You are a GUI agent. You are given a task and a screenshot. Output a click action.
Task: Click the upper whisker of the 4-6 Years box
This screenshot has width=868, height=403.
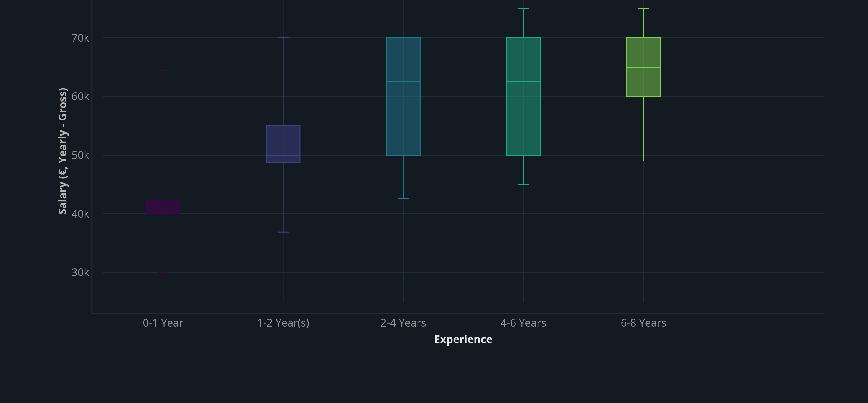point(523,22)
